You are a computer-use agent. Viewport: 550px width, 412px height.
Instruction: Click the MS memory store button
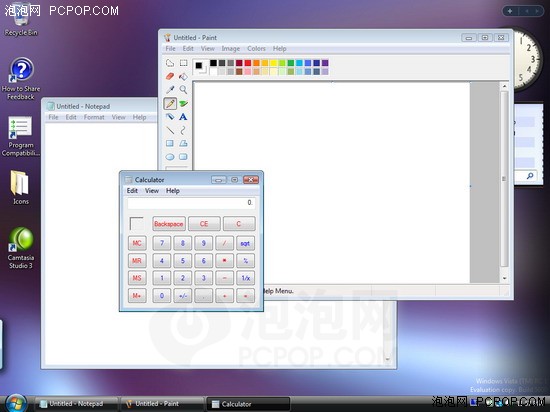coord(137,278)
